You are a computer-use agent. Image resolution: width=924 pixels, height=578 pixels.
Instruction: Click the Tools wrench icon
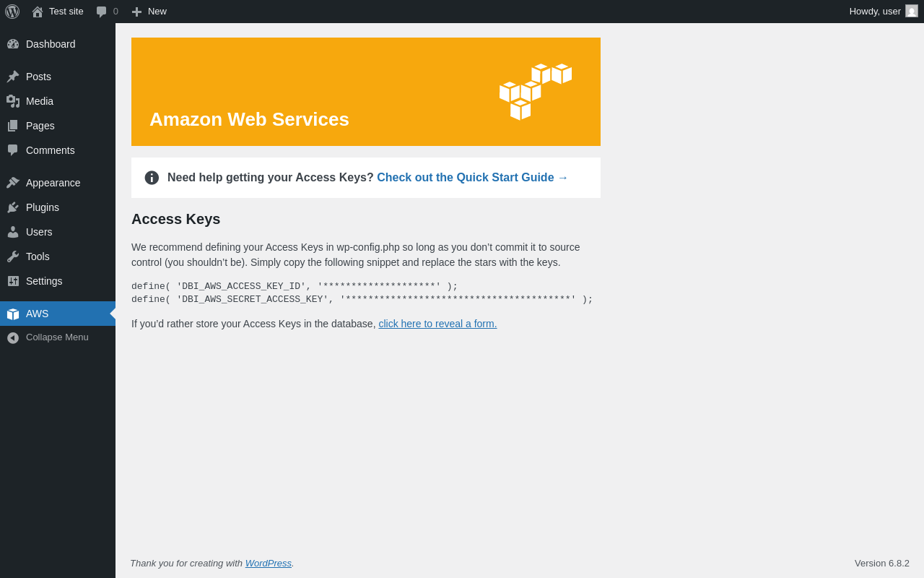tap(13, 256)
